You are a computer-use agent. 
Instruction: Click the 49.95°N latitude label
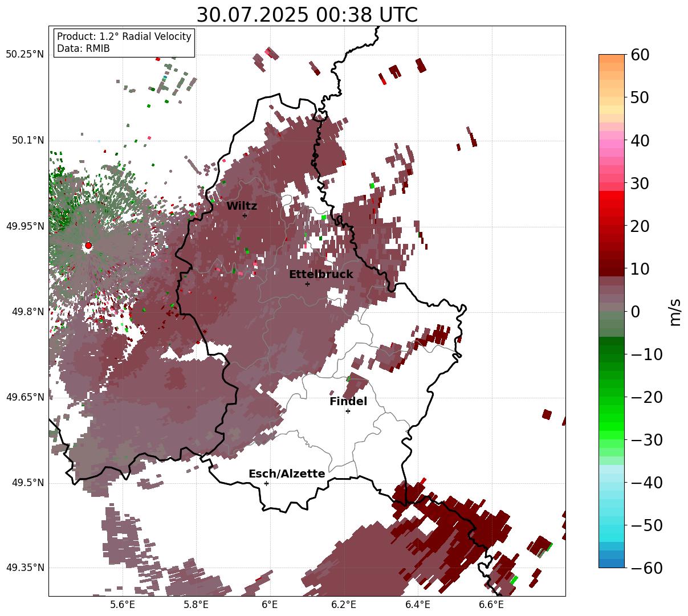click(25, 226)
